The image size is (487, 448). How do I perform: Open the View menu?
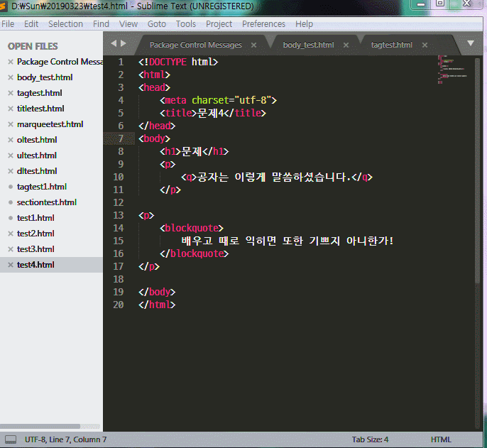128,24
